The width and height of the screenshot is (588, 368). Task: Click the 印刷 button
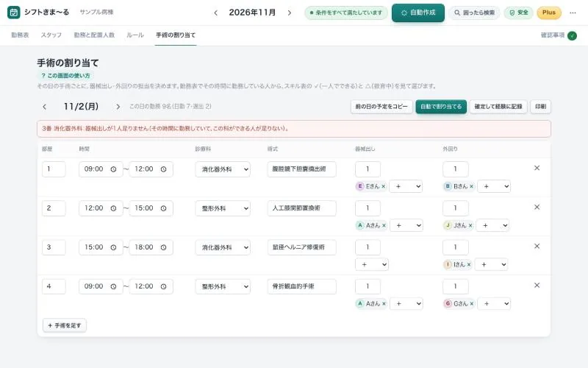point(540,107)
